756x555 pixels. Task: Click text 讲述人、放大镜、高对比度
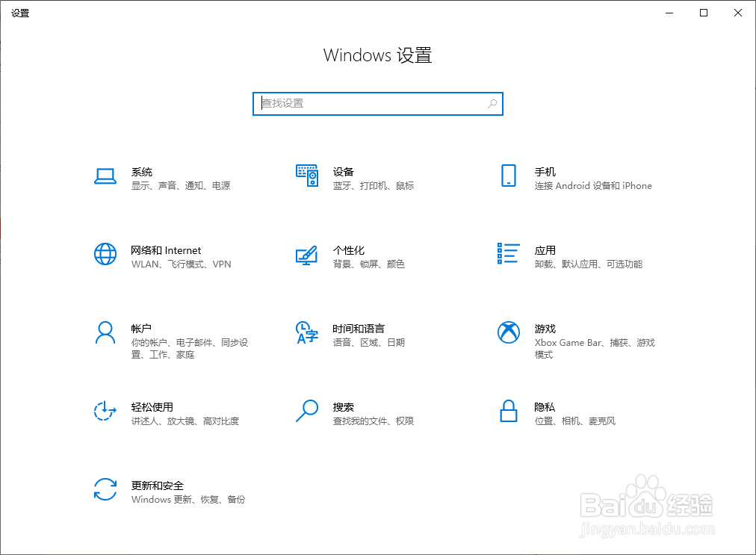click(185, 421)
